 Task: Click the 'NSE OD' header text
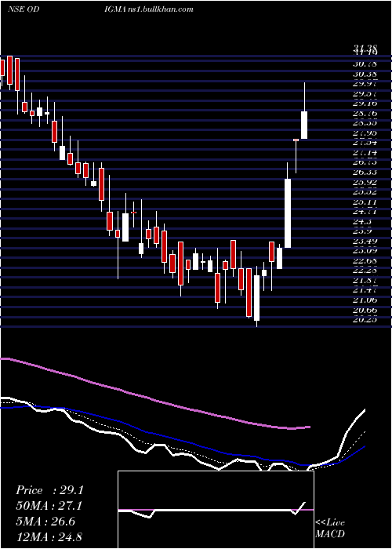[x=23, y=9]
